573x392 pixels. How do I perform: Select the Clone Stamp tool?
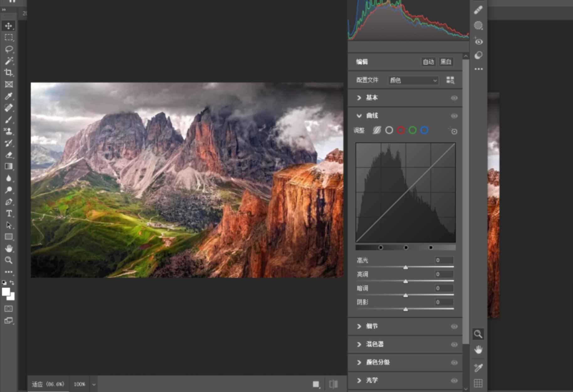click(x=8, y=131)
